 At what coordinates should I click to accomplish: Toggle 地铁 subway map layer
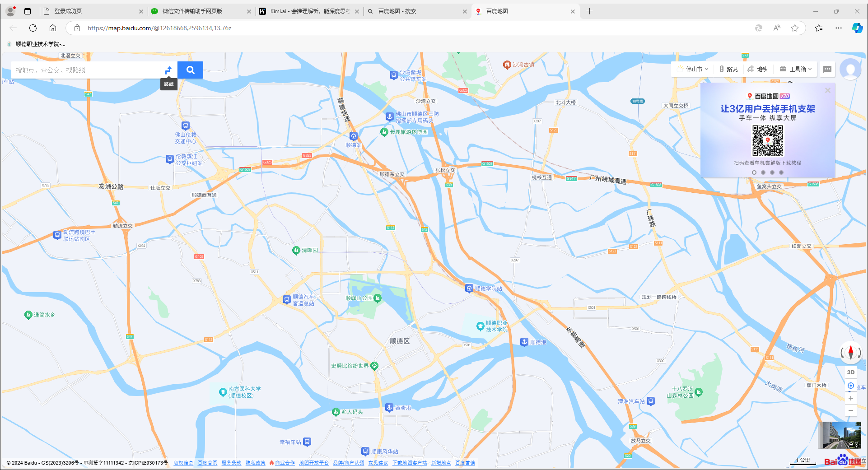[757, 69]
